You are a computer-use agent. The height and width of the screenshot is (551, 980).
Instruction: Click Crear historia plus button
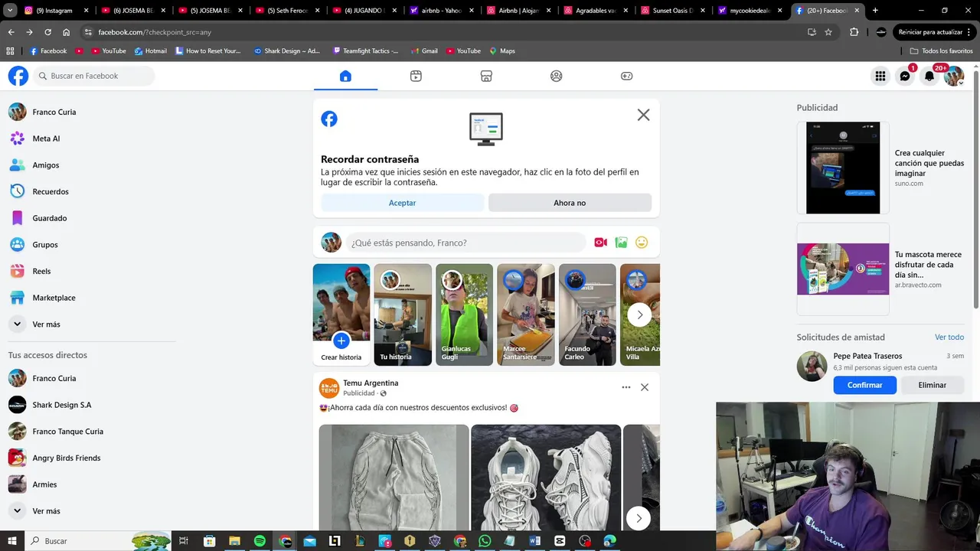point(341,341)
